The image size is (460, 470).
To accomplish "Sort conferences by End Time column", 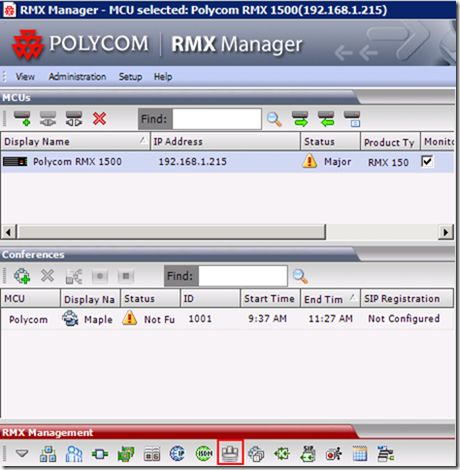I will click(x=330, y=299).
